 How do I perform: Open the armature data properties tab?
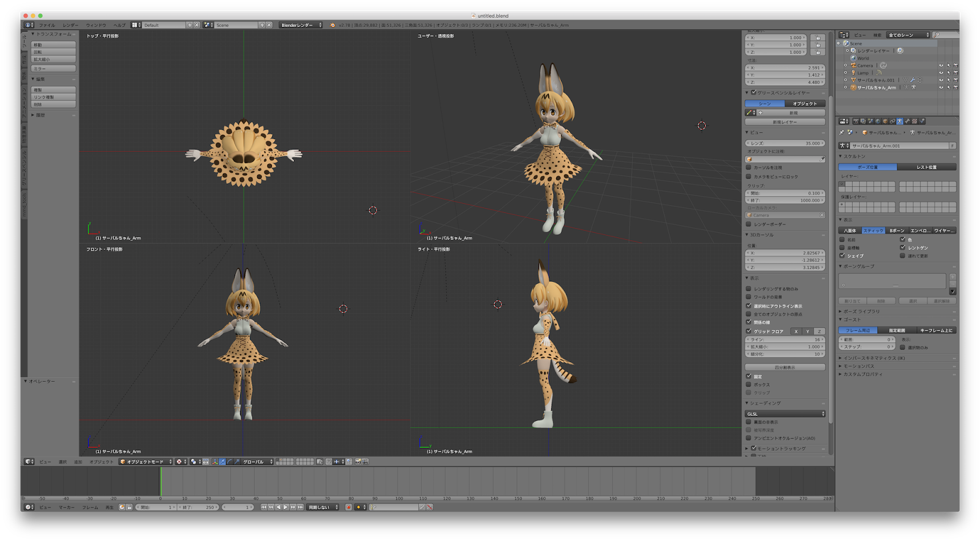900,121
